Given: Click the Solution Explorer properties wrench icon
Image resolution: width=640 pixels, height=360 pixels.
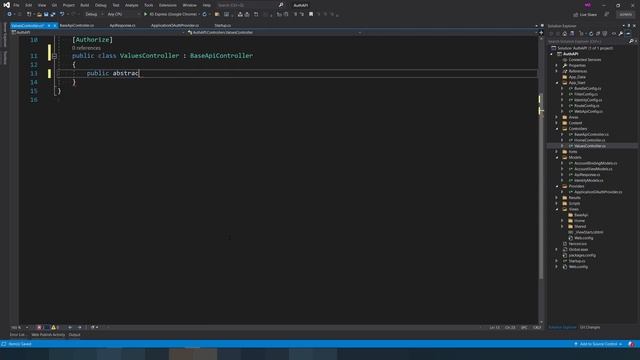Looking at the screenshot, I should (621, 33).
